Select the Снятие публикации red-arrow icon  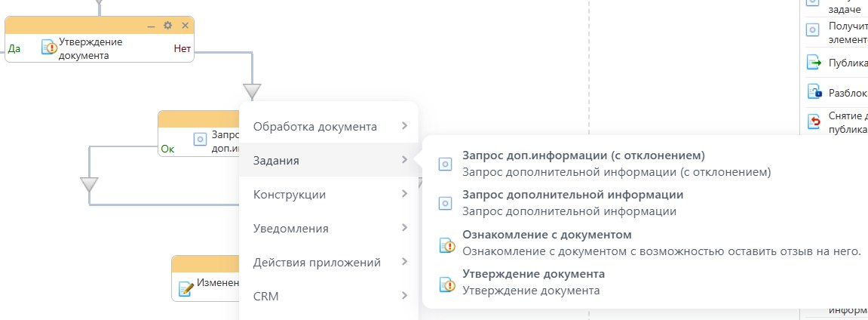click(x=814, y=122)
